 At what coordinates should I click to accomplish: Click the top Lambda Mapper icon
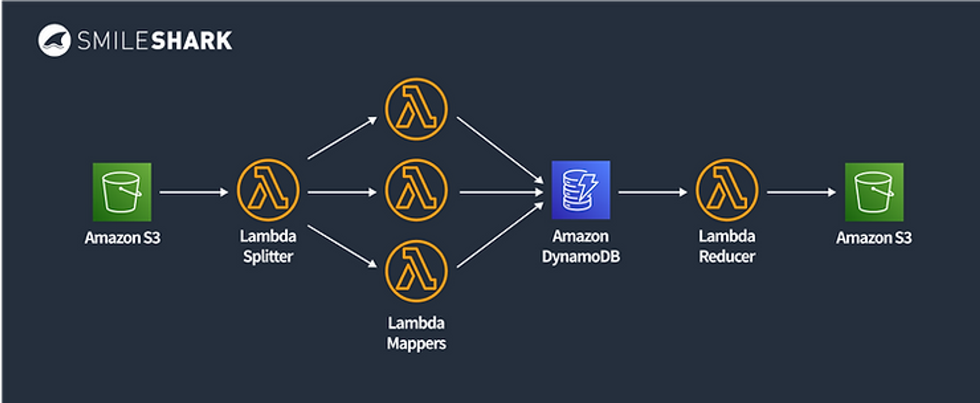416,109
